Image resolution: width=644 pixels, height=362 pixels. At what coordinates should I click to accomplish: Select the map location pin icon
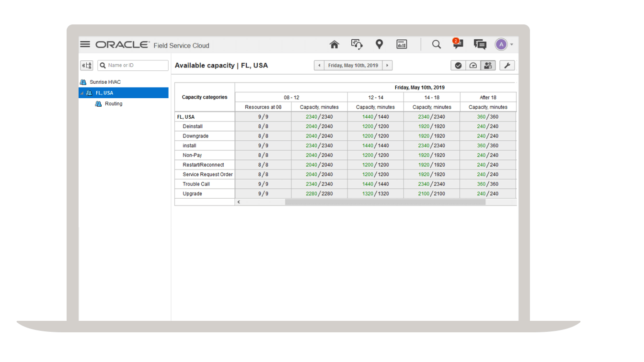coord(379,44)
